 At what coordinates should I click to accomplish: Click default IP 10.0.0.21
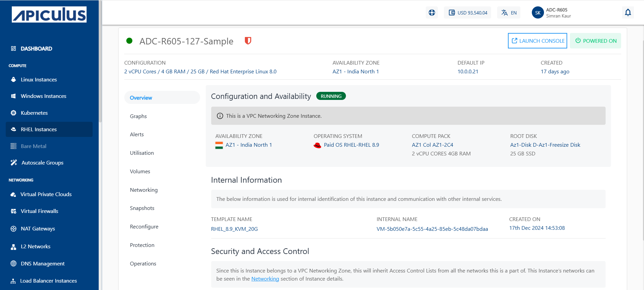point(468,71)
